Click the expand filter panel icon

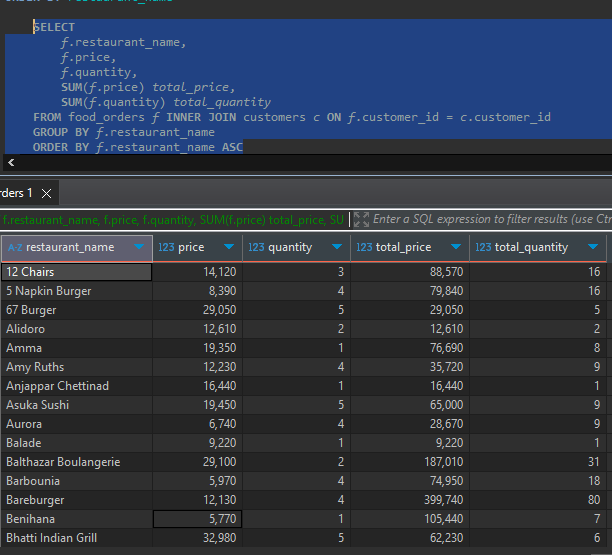click(361, 219)
